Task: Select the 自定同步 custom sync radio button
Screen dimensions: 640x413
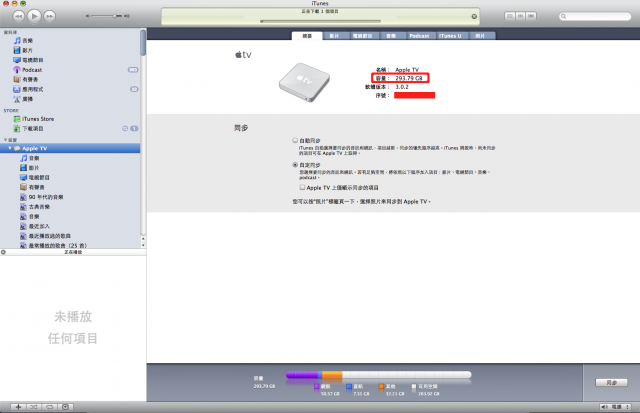Action: (x=295, y=165)
